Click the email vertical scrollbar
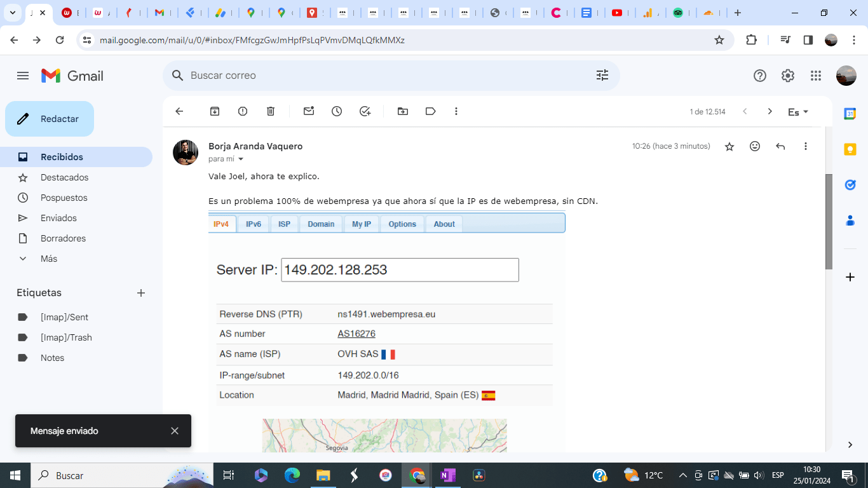Viewport: 868px width, 488px height. 829,221
